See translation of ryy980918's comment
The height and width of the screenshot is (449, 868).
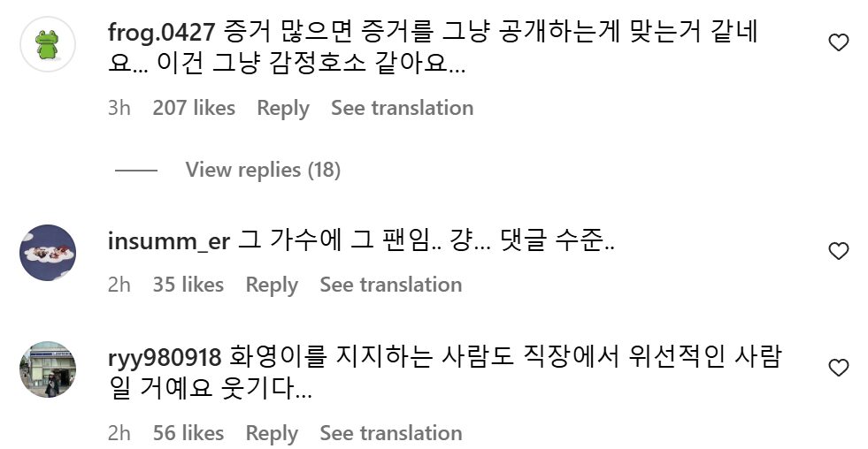click(390, 433)
